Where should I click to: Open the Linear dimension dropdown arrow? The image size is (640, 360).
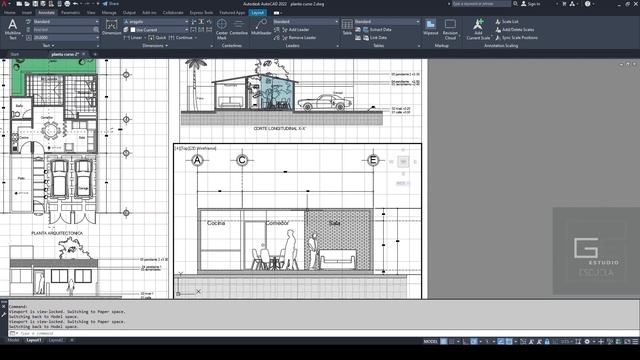(145, 38)
